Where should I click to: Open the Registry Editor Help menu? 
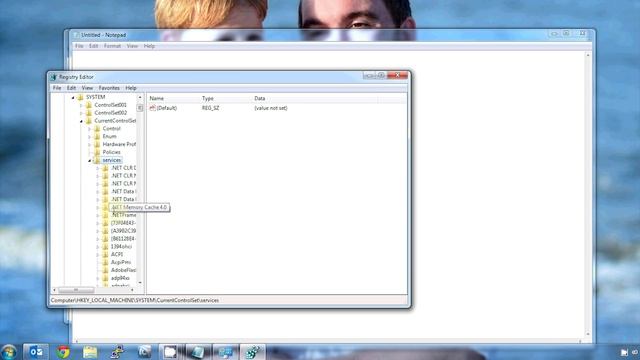(x=131, y=88)
